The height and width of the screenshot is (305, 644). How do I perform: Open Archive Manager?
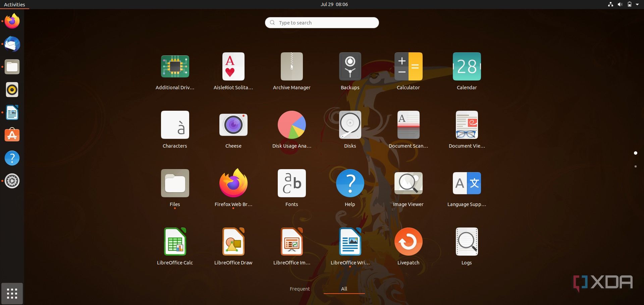pyautogui.click(x=291, y=66)
